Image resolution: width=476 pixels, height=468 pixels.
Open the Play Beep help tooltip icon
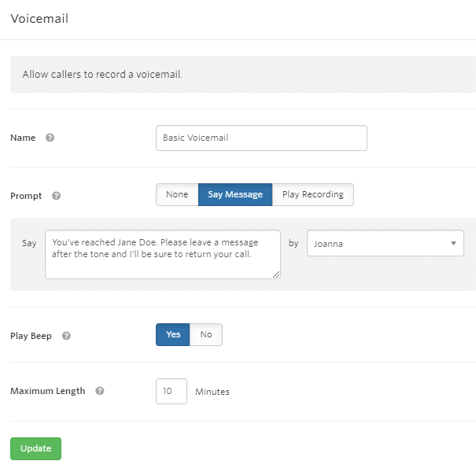coord(66,336)
